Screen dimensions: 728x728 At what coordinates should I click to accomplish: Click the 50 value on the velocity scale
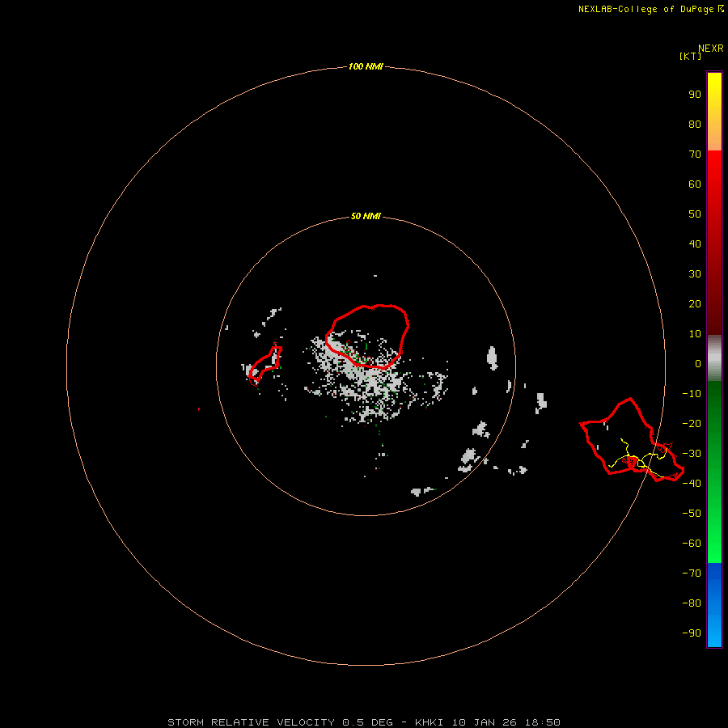695,214
